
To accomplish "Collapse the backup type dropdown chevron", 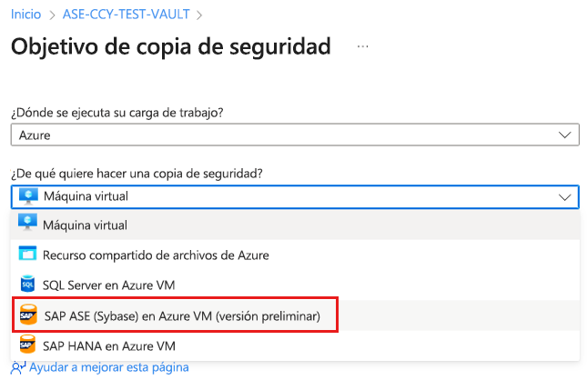I will 564,196.
